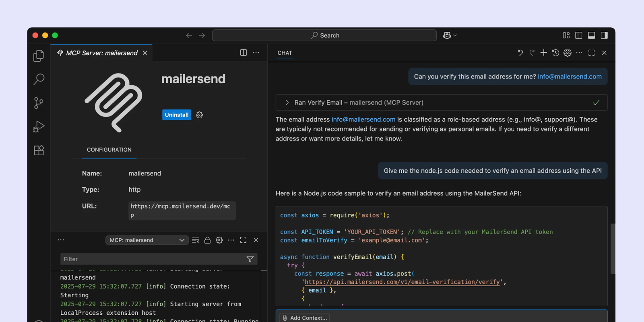
Task: Open mailersend server settings gear
Action: (199, 115)
